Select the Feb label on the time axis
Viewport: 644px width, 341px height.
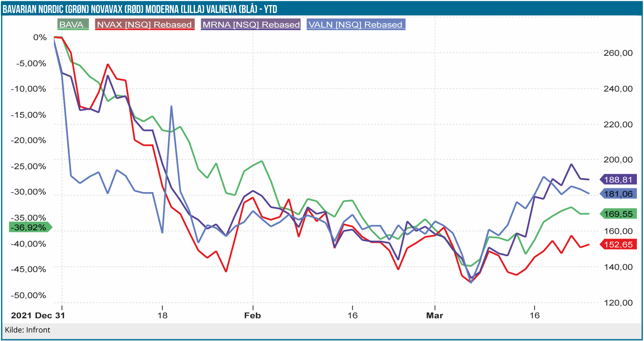[x=252, y=315]
